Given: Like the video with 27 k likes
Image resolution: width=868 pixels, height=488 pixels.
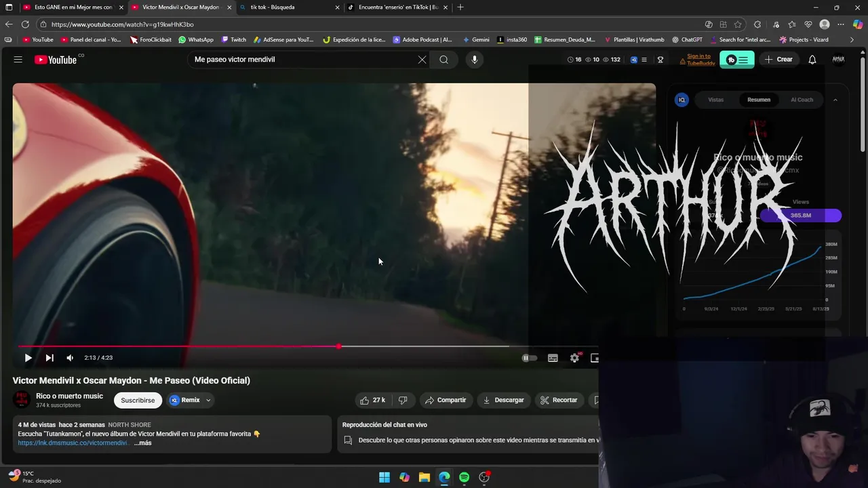Looking at the screenshot, I should [372, 400].
